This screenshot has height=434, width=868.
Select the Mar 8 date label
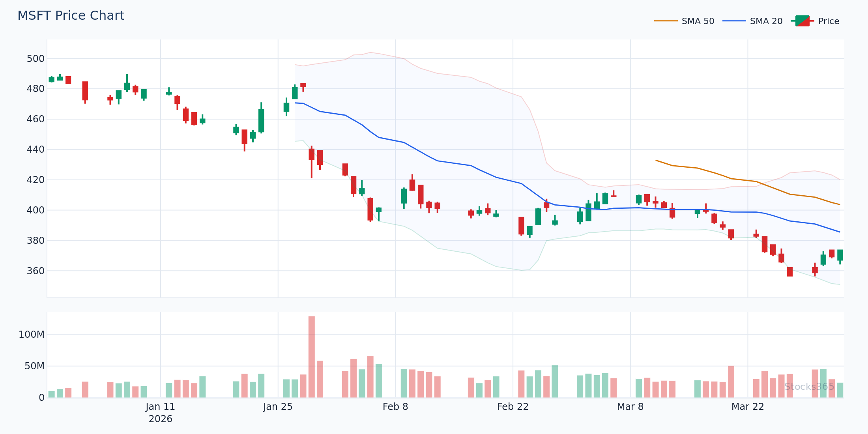tap(630, 407)
